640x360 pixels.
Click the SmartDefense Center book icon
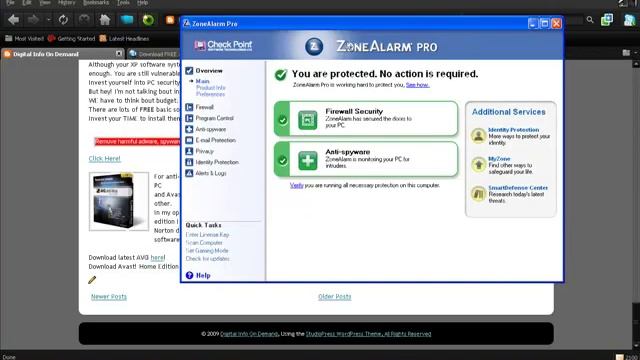[478, 193]
